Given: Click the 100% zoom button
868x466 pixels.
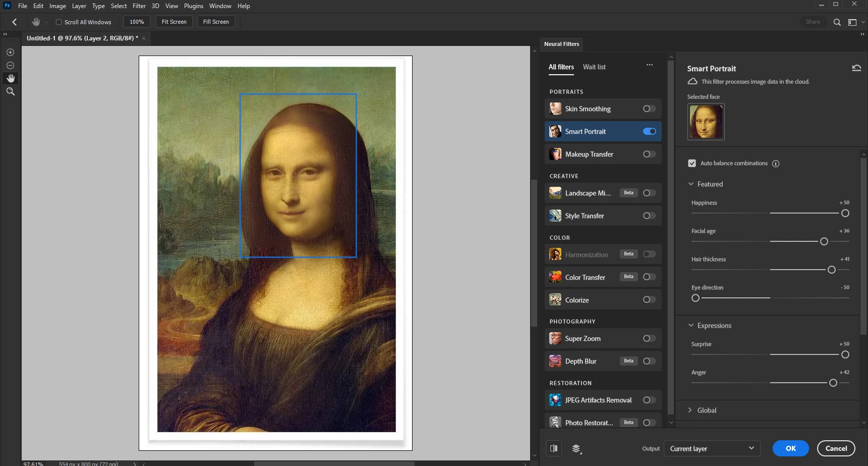Looking at the screenshot, I should coord(137,22).
